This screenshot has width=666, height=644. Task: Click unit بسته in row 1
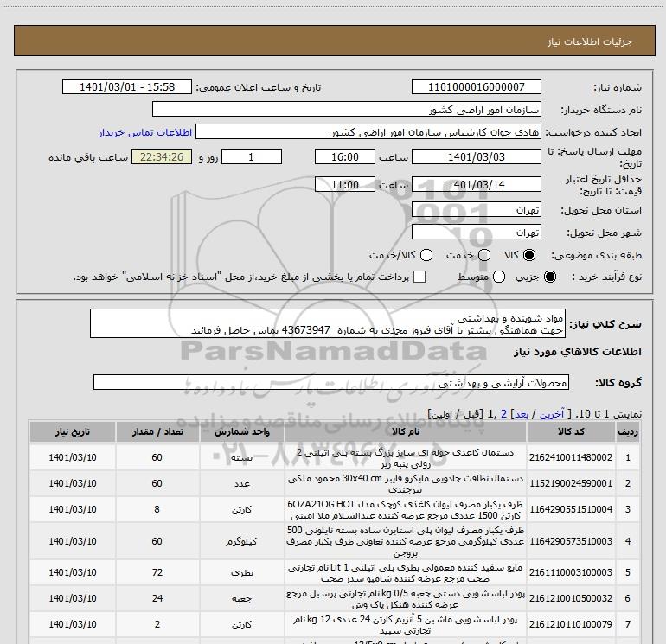click(x=242, y=458)
